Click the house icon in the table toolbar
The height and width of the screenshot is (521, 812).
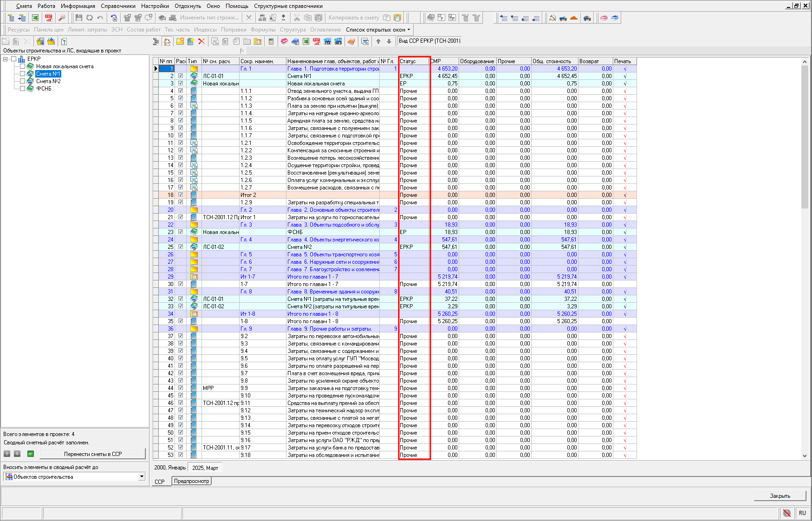click(167, 41)
